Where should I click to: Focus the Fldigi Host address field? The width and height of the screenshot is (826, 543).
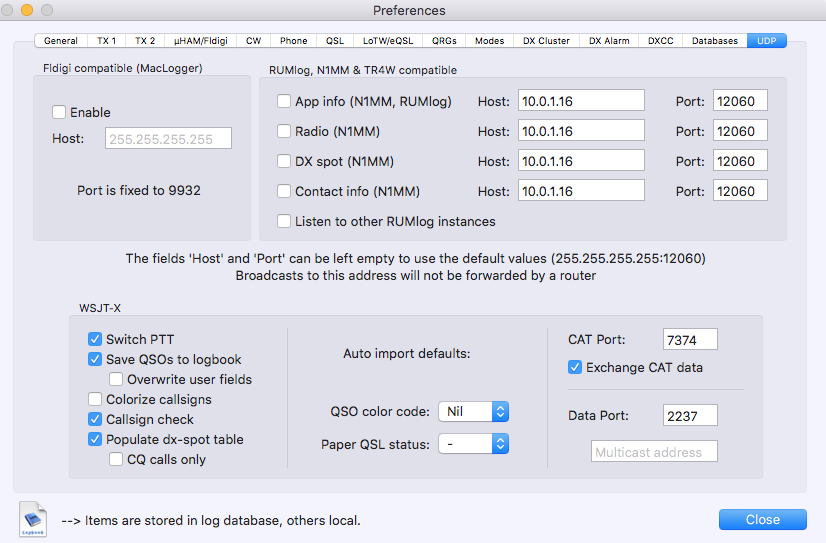click(x=168, y=139)
